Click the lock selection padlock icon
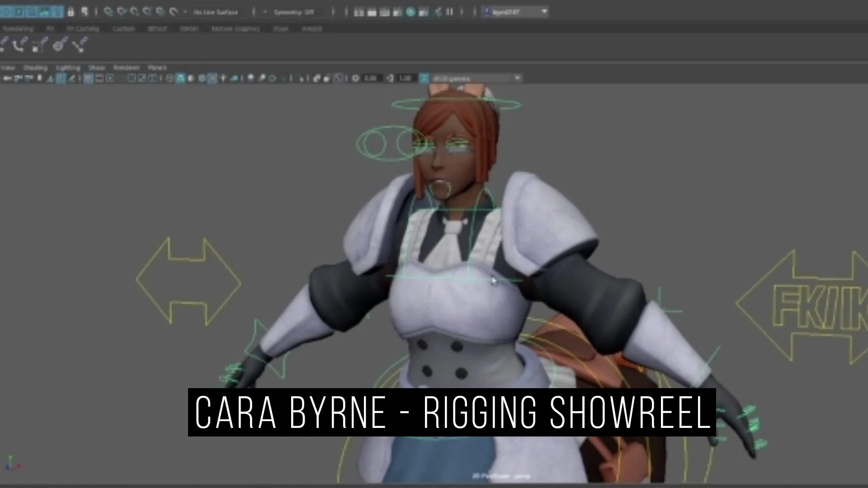Screen dimensions: 868x488 71,12
